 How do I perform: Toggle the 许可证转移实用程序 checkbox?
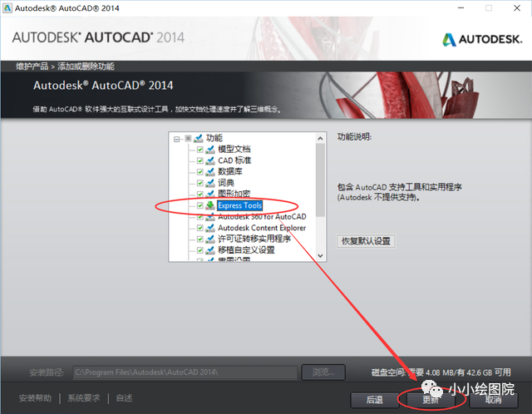pos(200,239)
